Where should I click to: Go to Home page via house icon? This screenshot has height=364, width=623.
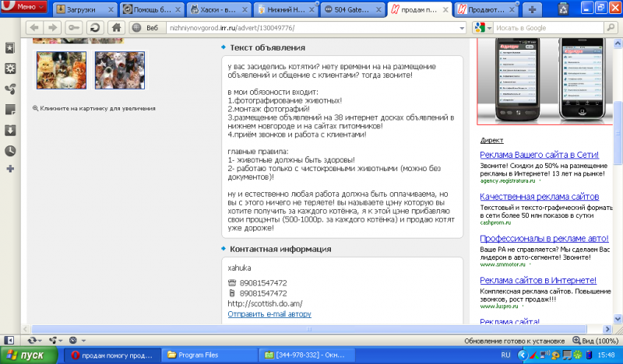click(115, 27)
